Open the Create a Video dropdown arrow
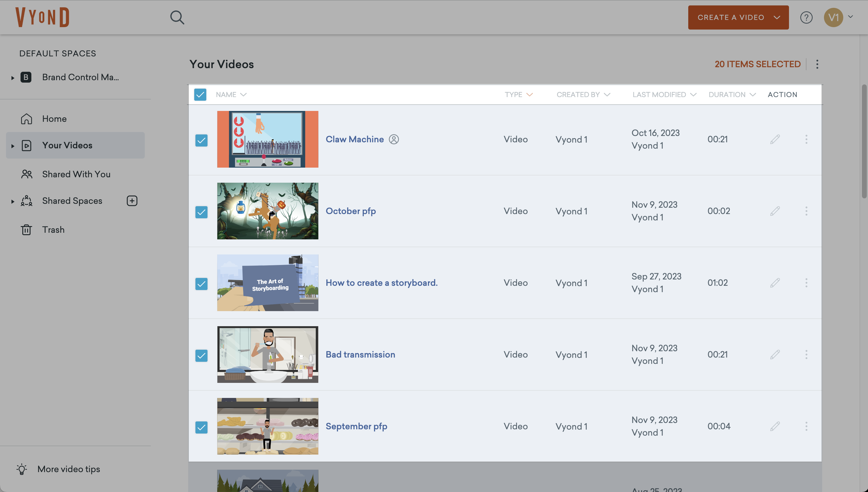 pyautogui.click(x=777, y=17)
